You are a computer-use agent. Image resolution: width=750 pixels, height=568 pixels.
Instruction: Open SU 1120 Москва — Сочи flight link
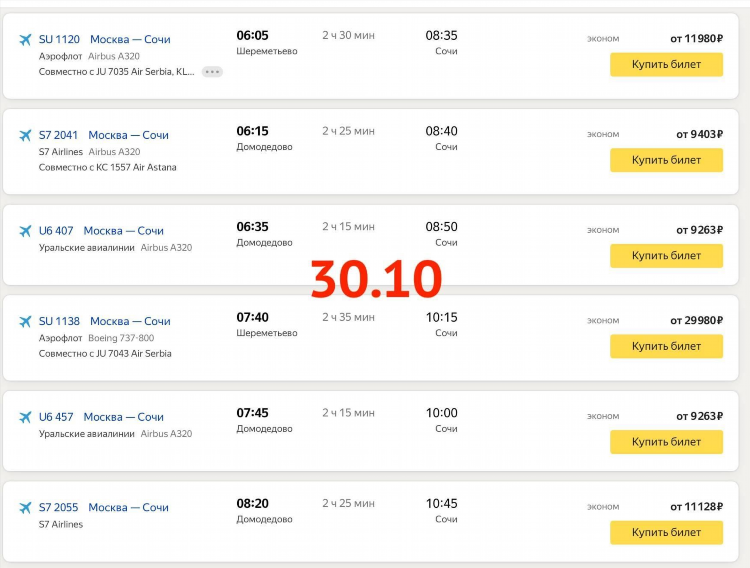tap(104, 39)
